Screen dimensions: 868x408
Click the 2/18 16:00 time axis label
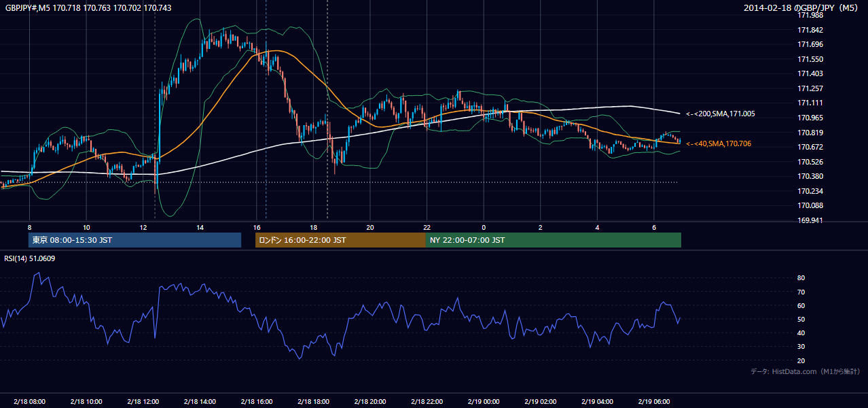coord(257,402)
